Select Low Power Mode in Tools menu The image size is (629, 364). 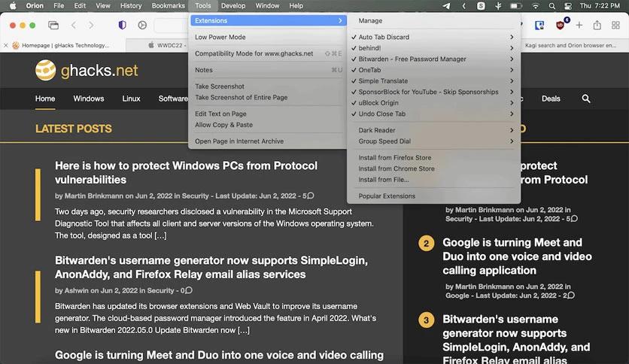click(268, 37)
